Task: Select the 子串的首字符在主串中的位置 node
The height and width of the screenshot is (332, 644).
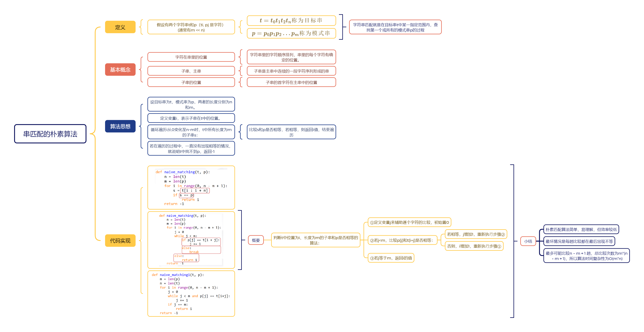Action: 291,82
